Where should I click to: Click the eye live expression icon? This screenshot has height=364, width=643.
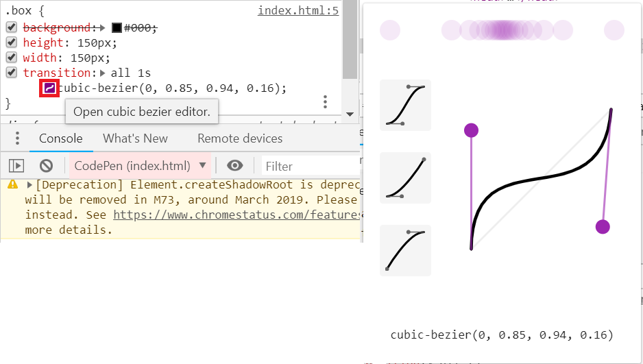click(x=235, y=165)
